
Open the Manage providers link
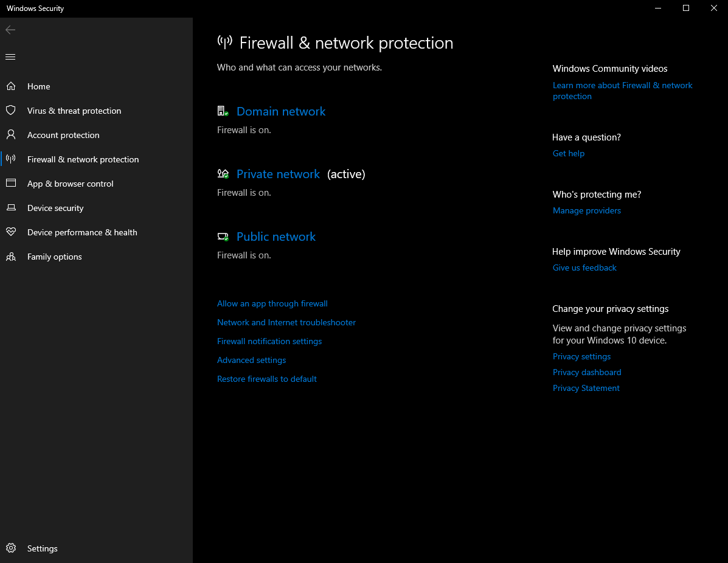[587, 210]
